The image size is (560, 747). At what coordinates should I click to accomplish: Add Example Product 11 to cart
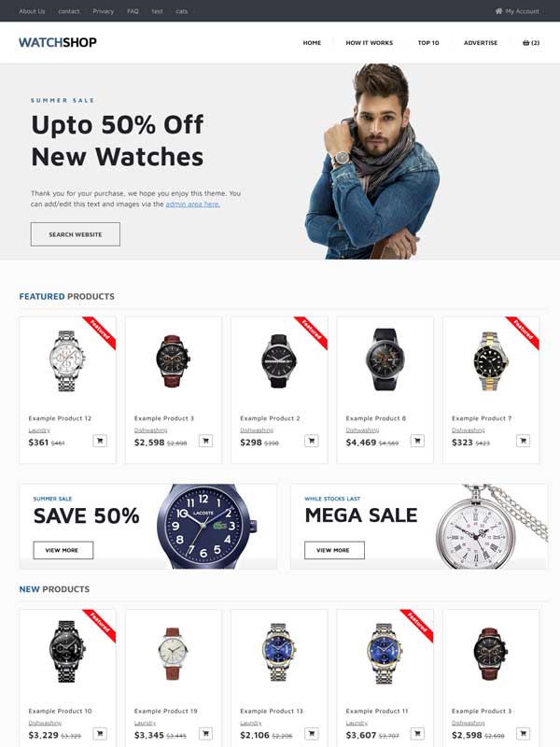[417, 734]
